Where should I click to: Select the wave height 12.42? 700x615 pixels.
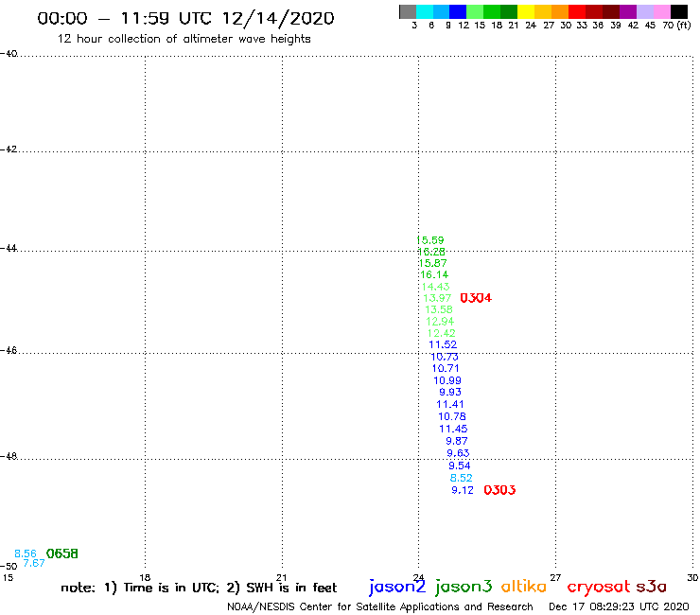point(442,333)
